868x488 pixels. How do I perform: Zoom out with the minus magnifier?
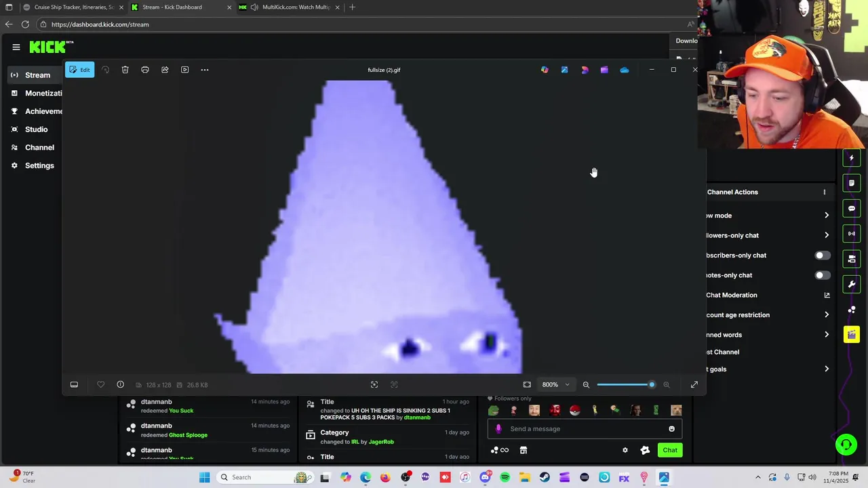587,385
